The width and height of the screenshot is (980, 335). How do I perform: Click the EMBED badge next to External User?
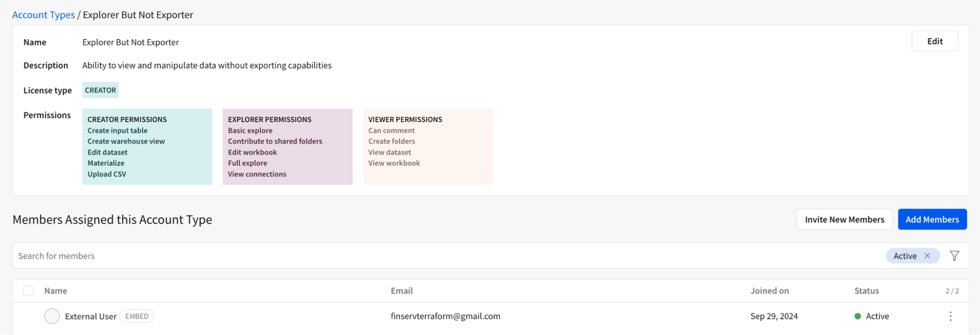click(x=137, y=316)
